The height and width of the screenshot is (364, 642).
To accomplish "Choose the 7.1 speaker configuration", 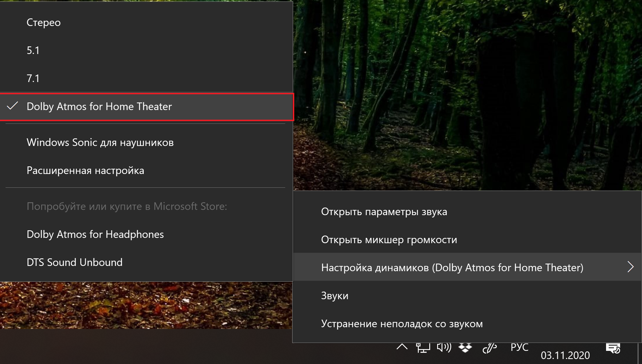I will tap(33, 79).
